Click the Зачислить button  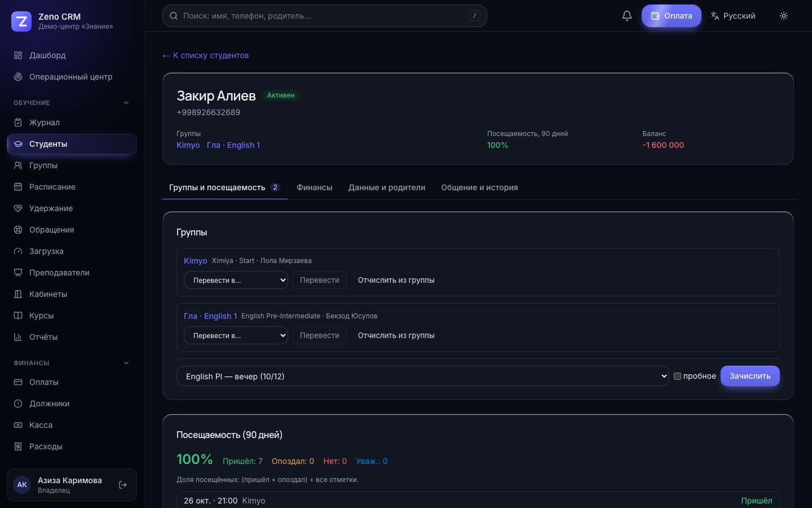coord(750,376)
